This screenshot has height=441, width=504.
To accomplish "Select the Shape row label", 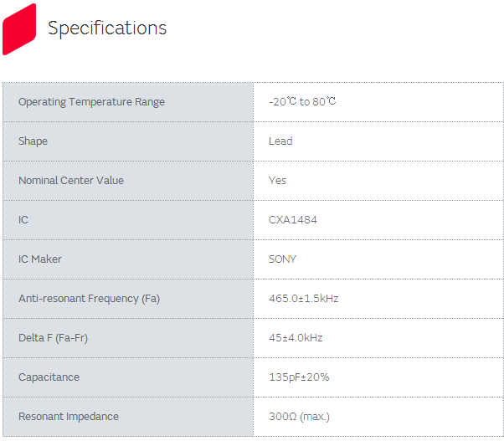I will pyautogui.click(x=33, y=141).
